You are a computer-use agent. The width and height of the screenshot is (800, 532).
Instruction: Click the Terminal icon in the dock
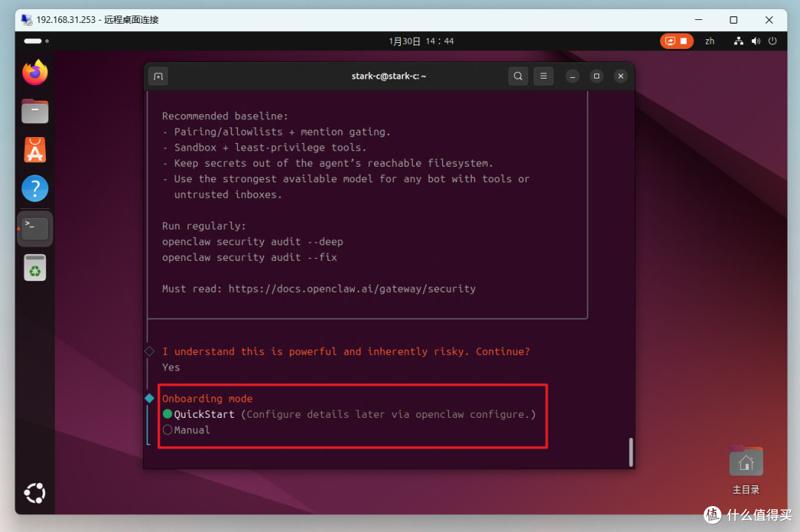[x=35, y=228]
